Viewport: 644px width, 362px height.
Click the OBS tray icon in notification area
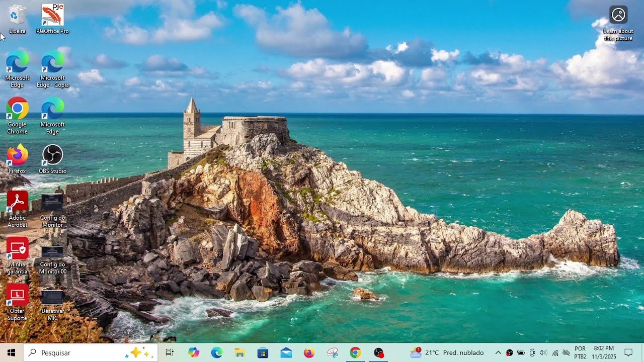point(510,352)
